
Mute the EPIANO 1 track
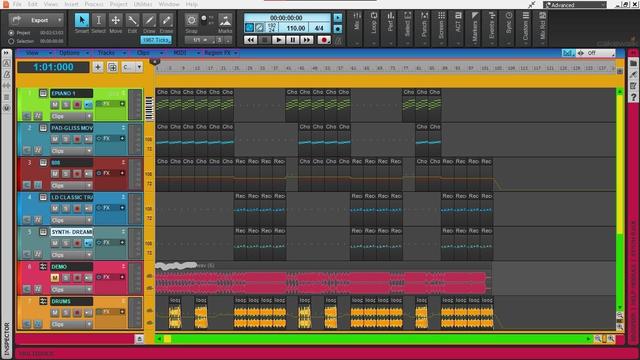coord(55,105)
